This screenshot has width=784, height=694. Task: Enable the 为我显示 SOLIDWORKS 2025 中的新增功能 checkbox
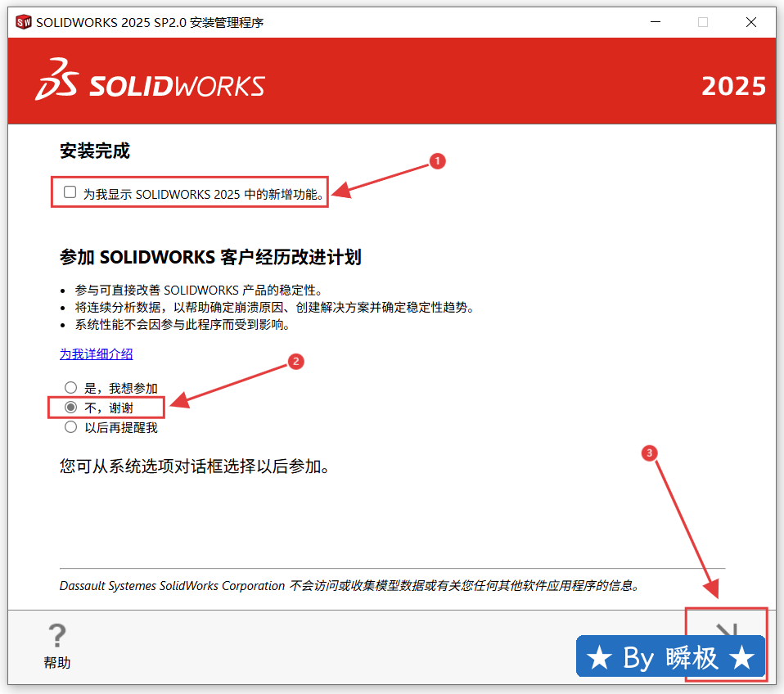[x=70, y=192]
